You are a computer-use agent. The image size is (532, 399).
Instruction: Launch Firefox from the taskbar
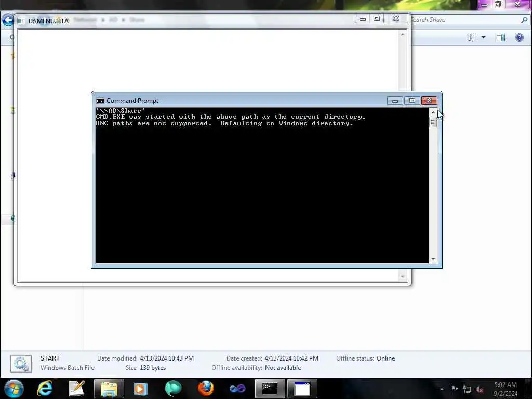click(x=206, y=389)
